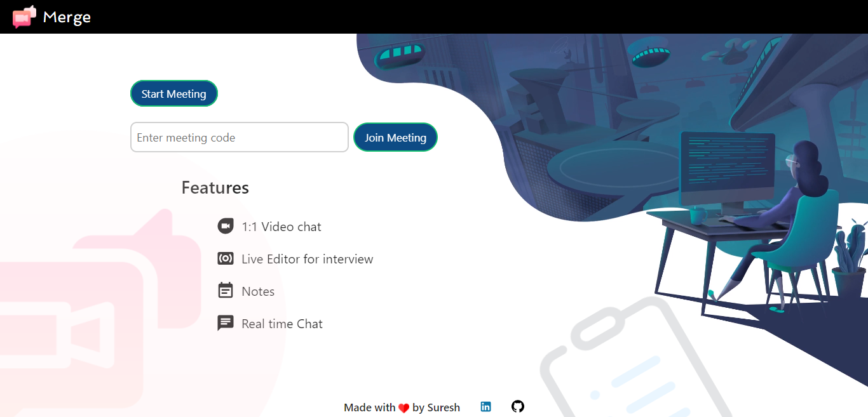
Task: Select the Notes feature label
Action: (258, 291)
